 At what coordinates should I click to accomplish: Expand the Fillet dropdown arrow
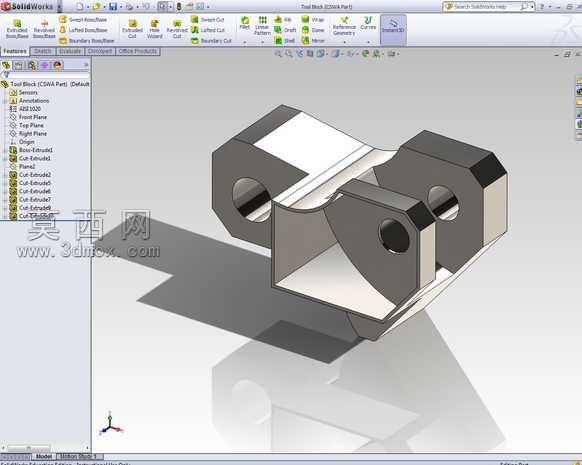(x=245, y=42)
